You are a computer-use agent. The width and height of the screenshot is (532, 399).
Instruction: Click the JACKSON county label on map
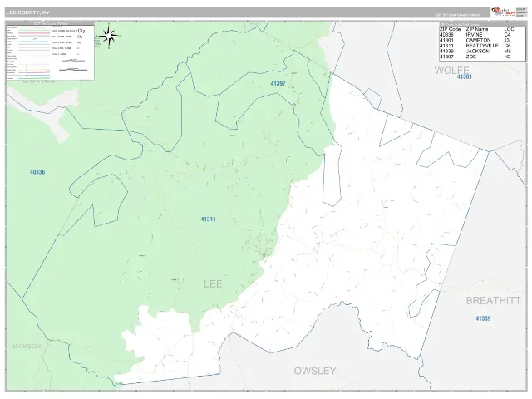tap(26, 347)
